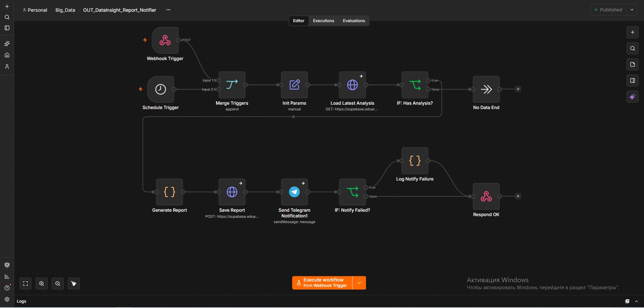Open the Generate Report code node
644x308 pixels.
tap(170, 192)
